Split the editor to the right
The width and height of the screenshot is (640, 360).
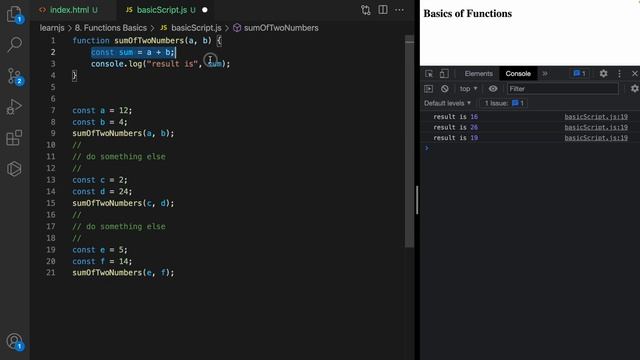[383, 10]
